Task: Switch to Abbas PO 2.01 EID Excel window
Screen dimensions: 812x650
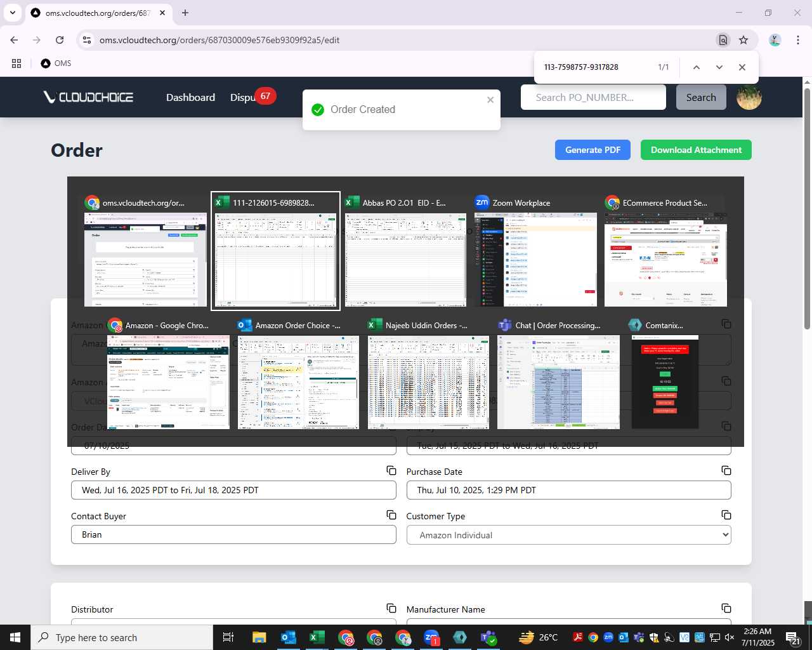Action: point(405,251)
